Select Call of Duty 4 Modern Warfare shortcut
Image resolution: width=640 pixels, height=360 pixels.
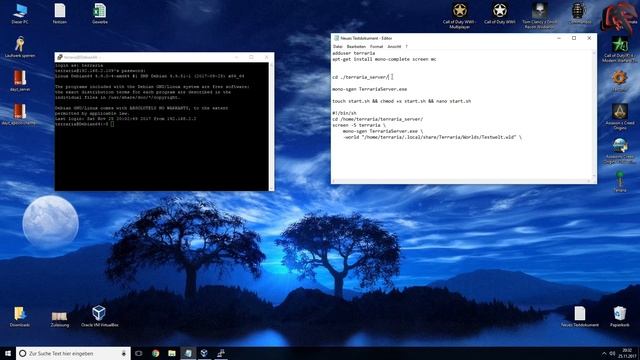[620, 49]
